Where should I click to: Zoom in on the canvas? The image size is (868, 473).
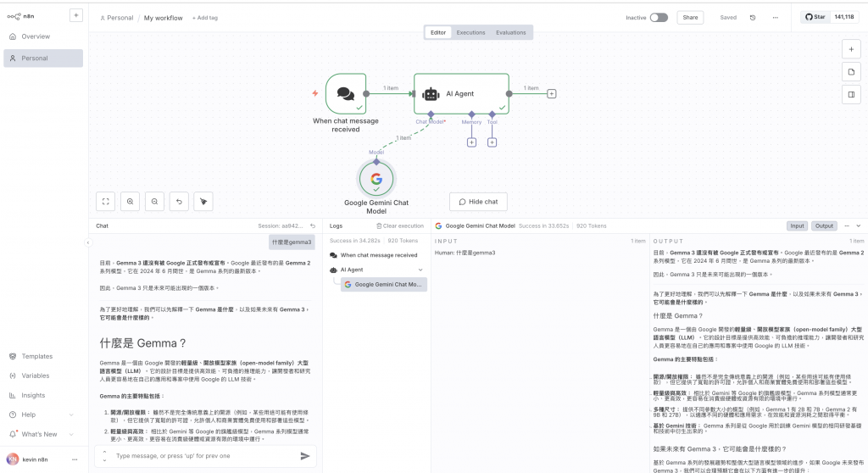coord(130,202)
